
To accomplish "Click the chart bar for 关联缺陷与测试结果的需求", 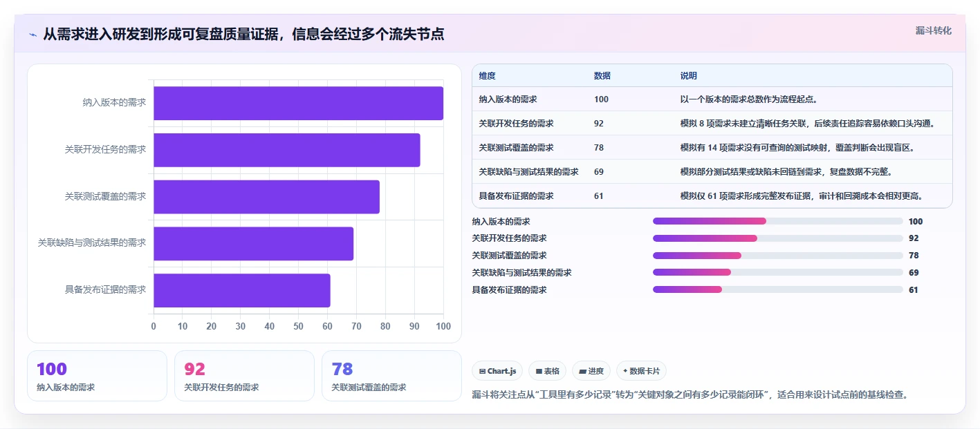I will pos(253,243).
